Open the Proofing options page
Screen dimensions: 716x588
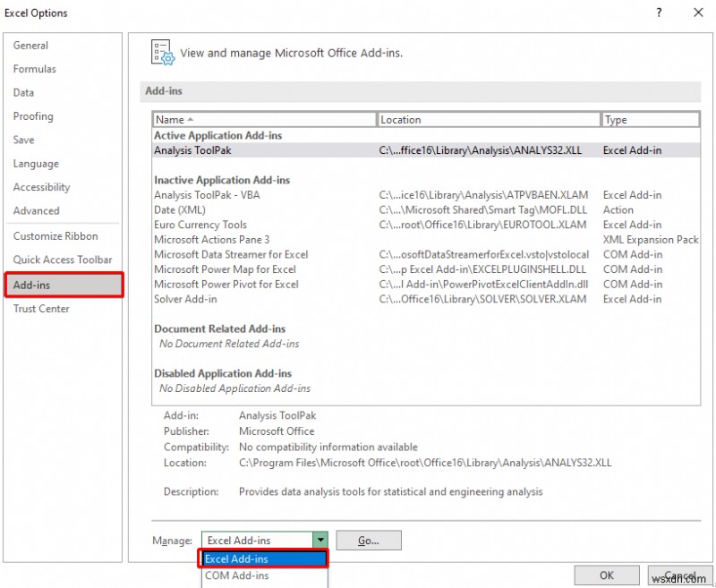[x=33, y=115]
